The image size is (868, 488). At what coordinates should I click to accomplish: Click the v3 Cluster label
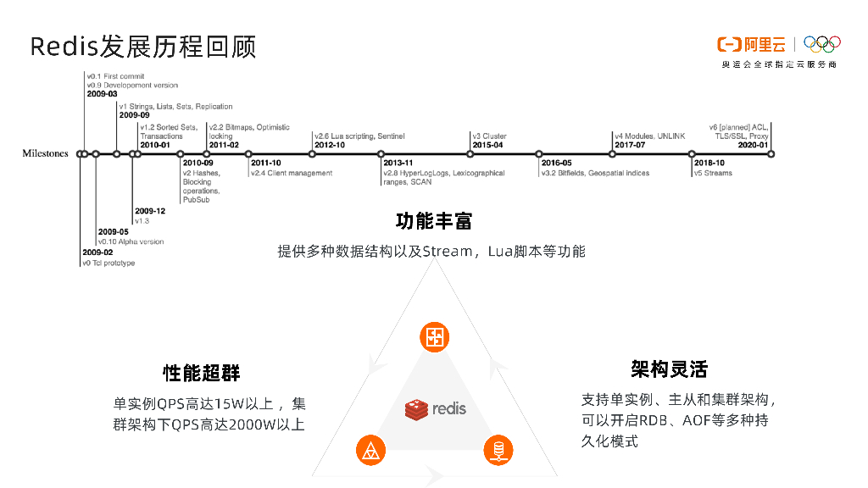(x=489, y=136)
